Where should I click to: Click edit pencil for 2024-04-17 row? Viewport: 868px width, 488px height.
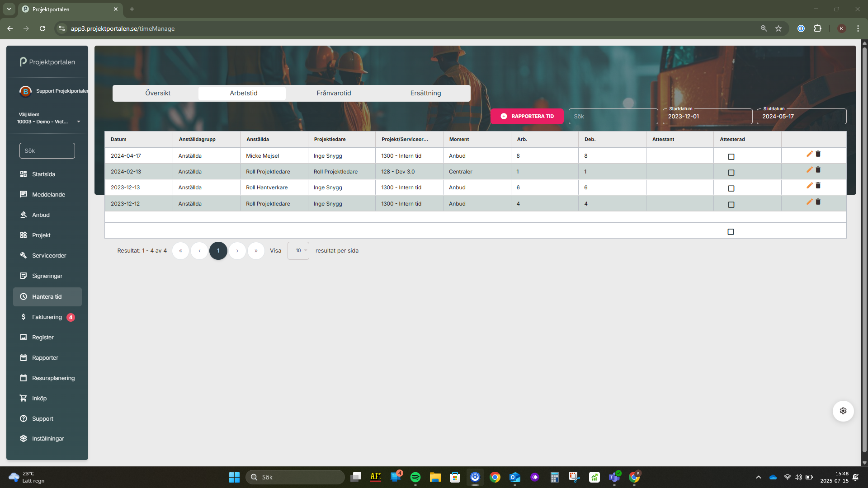point(809,154)
